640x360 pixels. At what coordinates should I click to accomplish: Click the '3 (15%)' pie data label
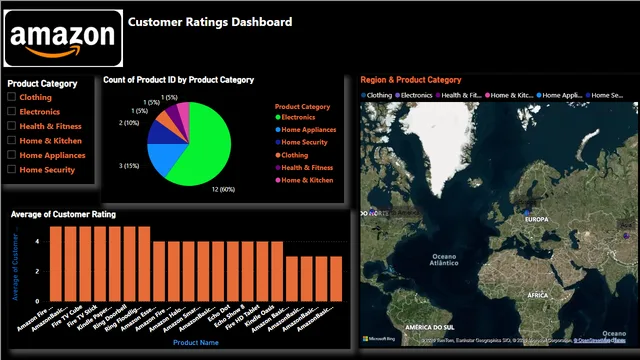coord(129,166)
